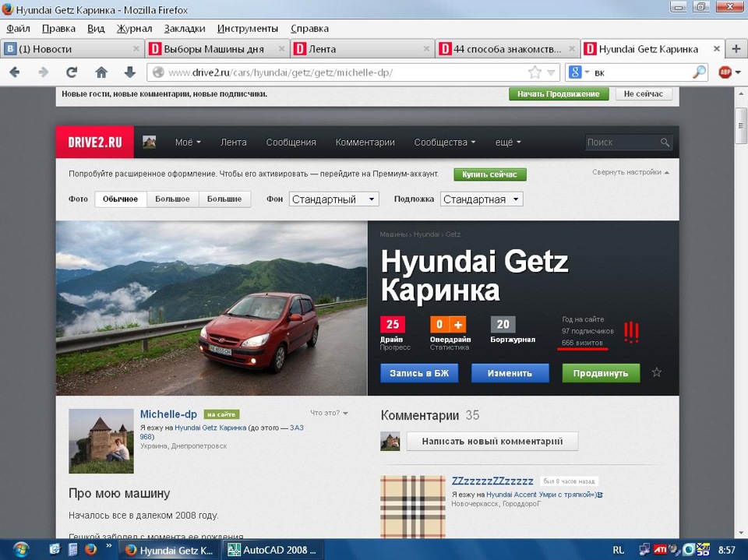
Task: Open the URL bar history dropdown arrow
Action: tap(551, 72)
